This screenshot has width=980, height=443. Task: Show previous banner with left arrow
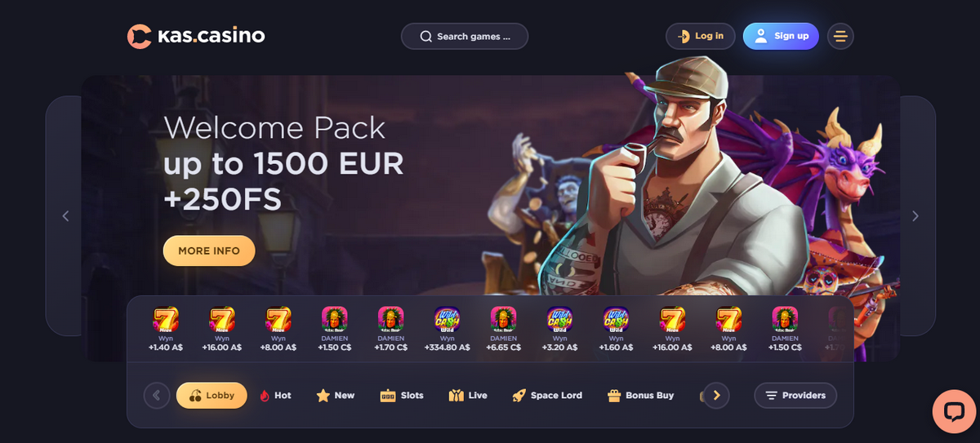66,216
